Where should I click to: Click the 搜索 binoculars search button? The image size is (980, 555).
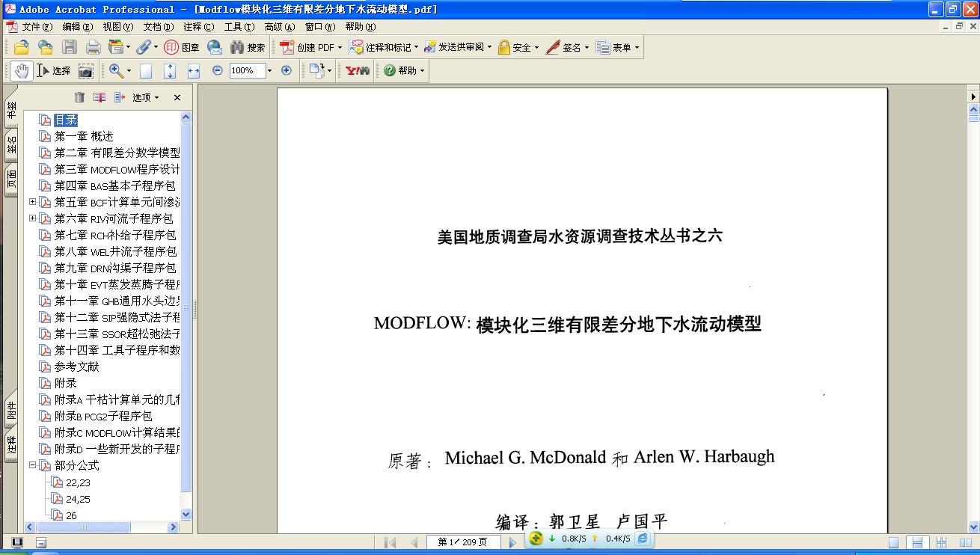click(248, 47)
